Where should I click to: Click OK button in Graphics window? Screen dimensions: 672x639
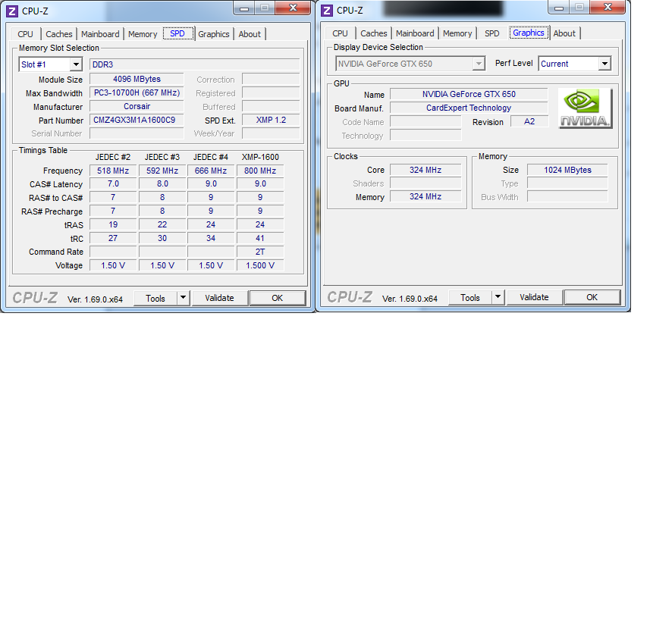592,297
